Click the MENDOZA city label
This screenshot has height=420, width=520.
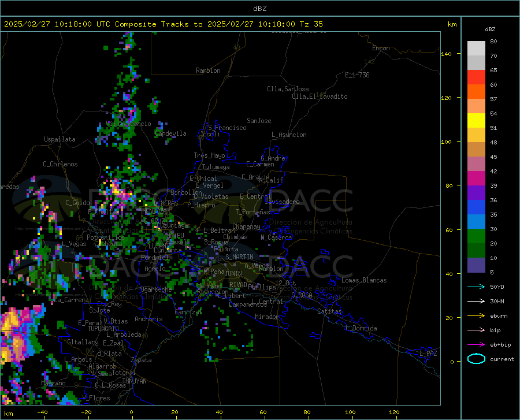[x=154, y=211]
